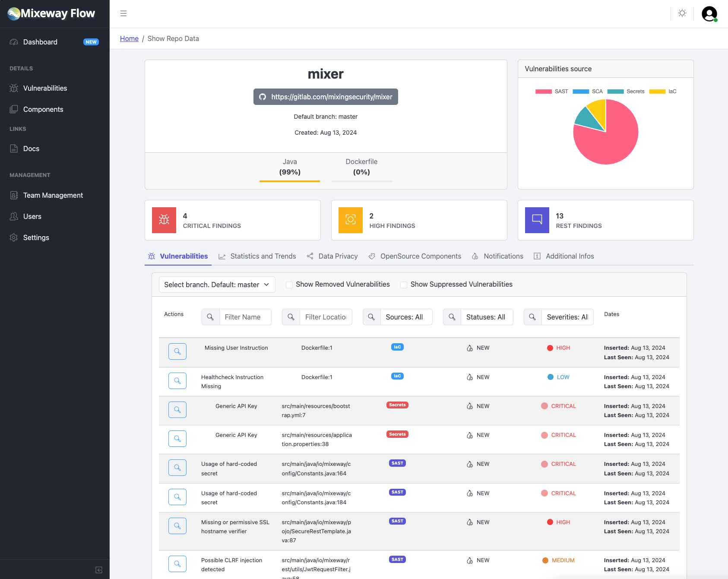
Task: Open details for hard-coded secret at Constants.java:164
Action: (x=177, y=468)
